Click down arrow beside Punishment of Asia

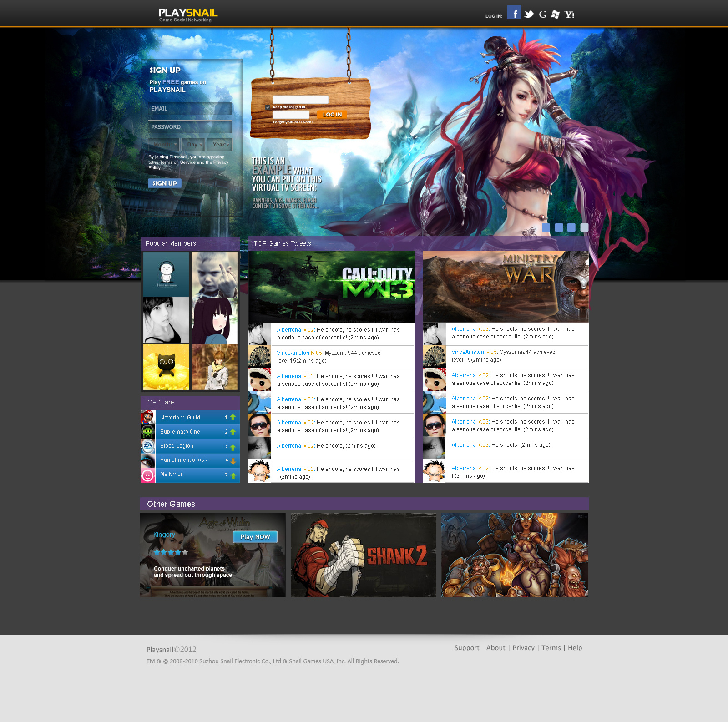point(233,461)
